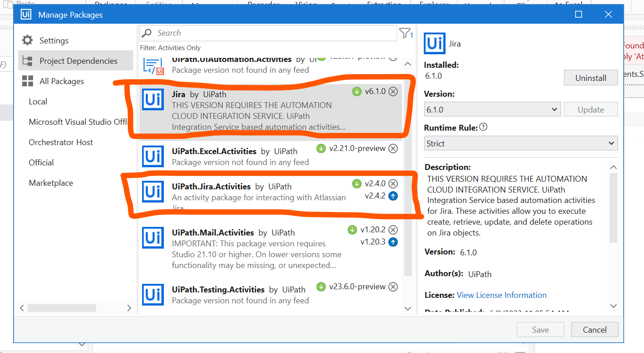Screen dimensions: 644x353
Task: Click the package Search field
Action: 268,33
